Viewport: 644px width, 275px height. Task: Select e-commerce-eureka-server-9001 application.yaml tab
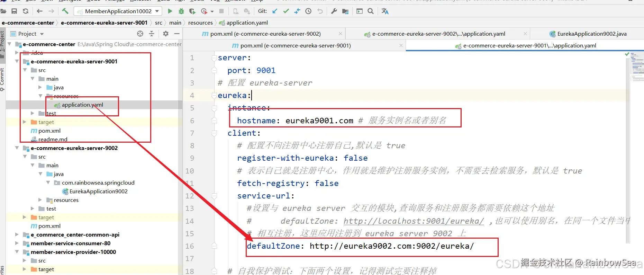click(526, 45)
